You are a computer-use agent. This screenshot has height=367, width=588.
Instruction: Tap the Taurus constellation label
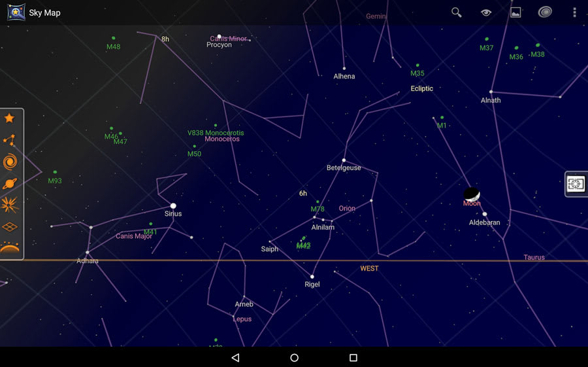click(x=534, y=257)
